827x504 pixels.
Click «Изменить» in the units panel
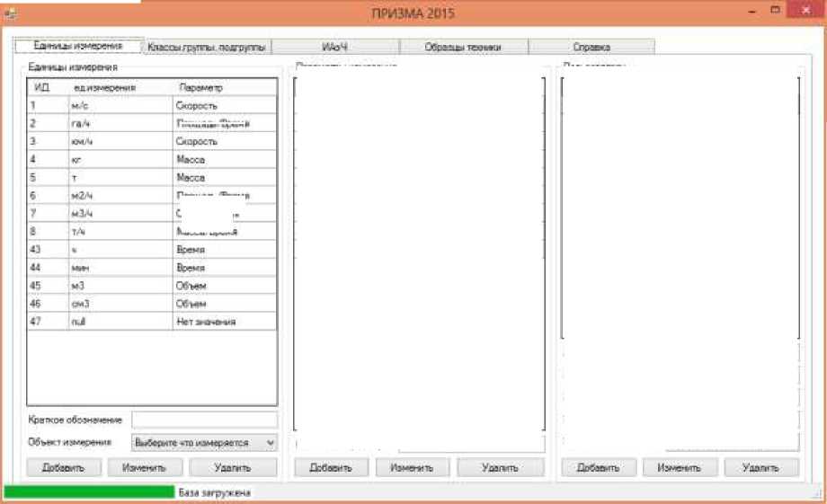(x=145, y=468)
